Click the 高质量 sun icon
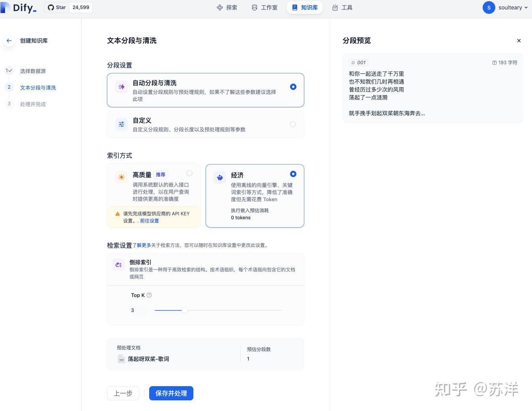Image resolution: width=532 pixels, height=411 pixels. [x=122, y=177]
